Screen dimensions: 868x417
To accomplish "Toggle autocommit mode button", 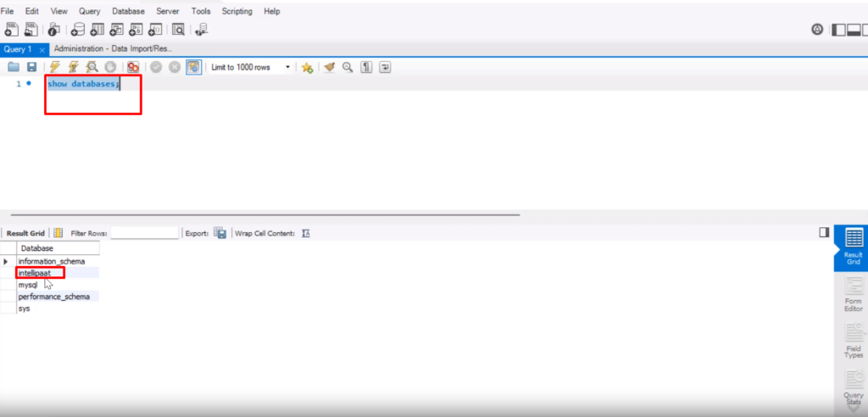I will [x=194, y=67].
